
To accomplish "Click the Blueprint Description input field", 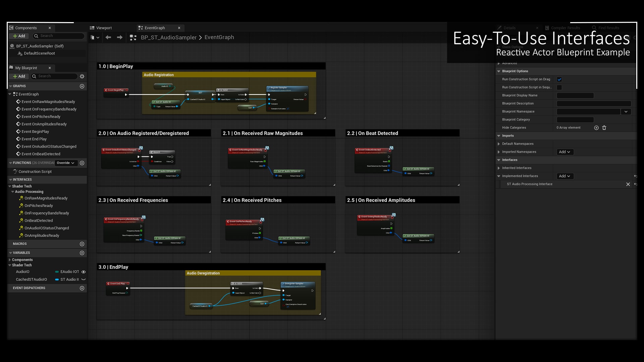I will 594,104.
